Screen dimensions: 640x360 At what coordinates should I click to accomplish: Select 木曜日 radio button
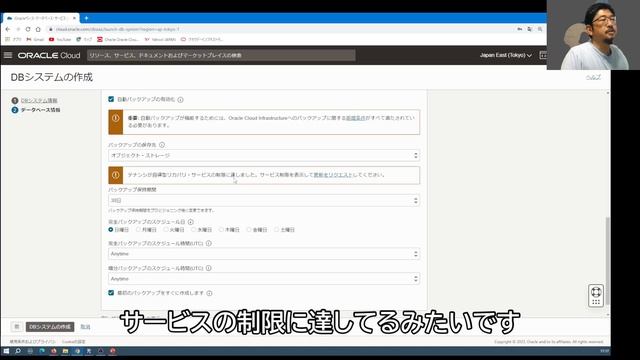pos(221,230)
